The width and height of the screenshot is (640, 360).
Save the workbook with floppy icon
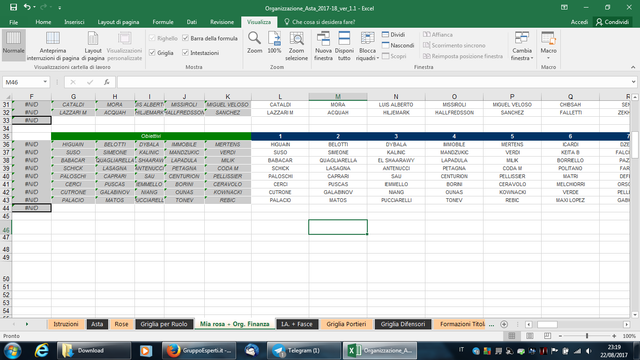13,7
